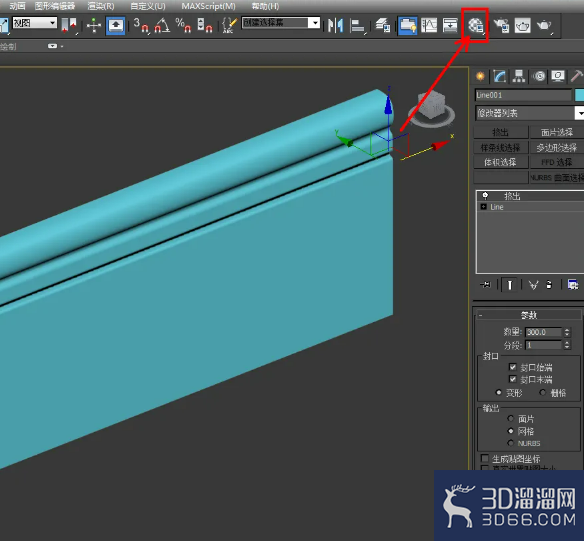Viewport: 584px width, 541px height.
Task: Open the 图形编辑器 menu
Action: tap(55, 6)
